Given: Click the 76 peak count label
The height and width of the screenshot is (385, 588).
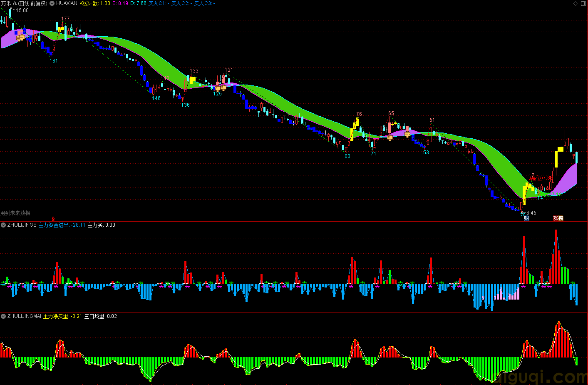Looking at the screenshot, I should click(x=359, y=114).
